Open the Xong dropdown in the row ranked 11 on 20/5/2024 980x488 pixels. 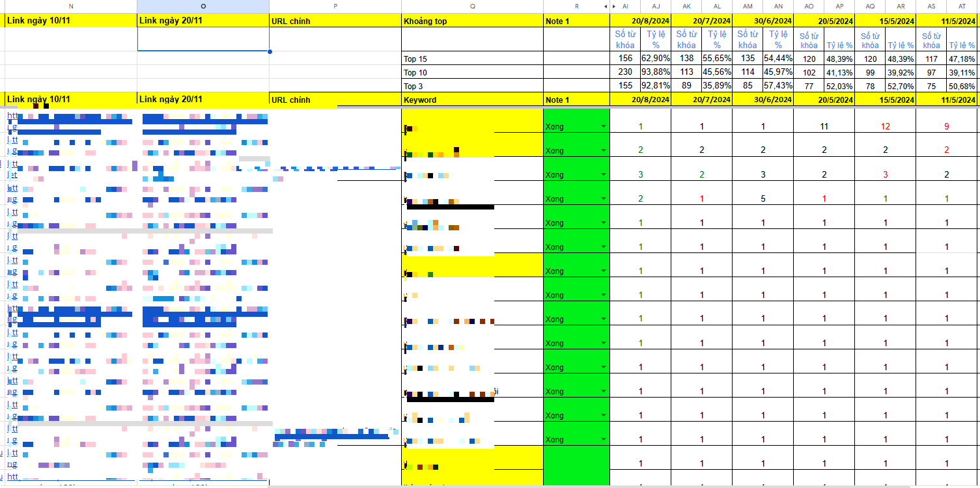603,126
